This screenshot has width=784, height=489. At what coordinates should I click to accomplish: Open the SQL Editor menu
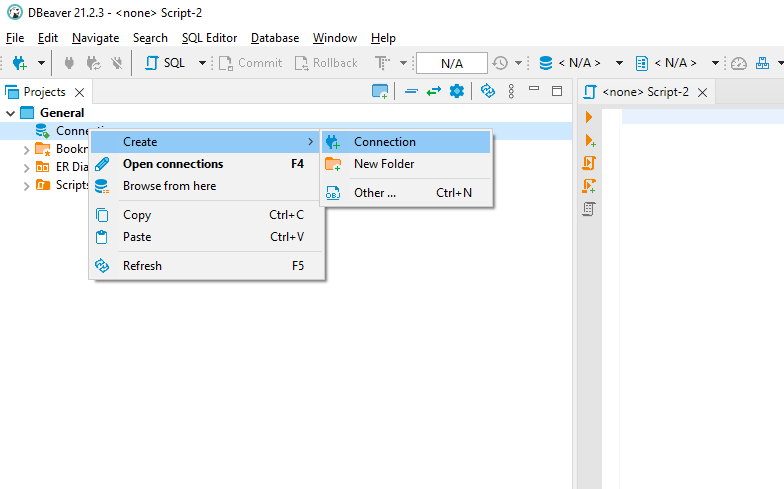click(x=209, y=38)
